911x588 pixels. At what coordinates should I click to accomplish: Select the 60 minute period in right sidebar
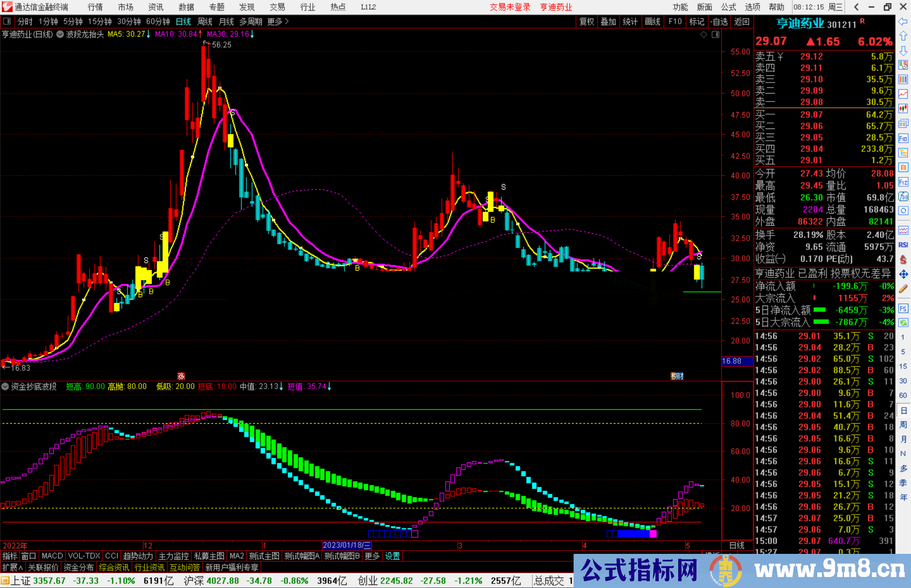[903, 395]
